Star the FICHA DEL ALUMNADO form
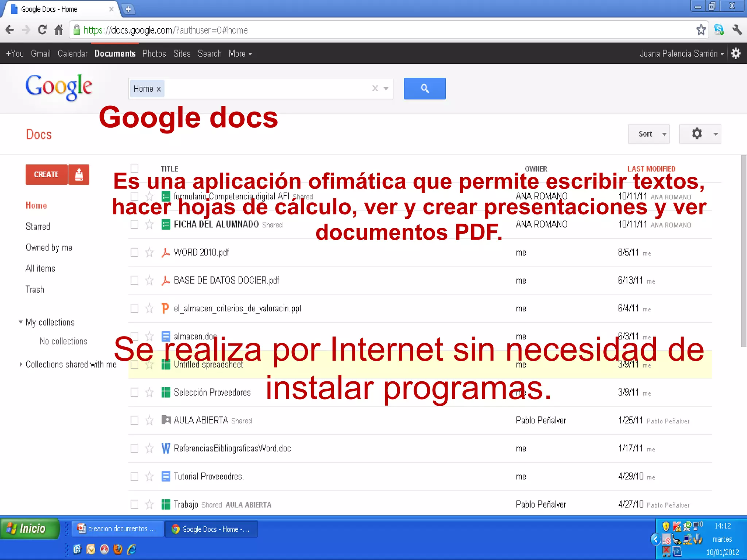The height and width of the screenshot is (560, 747). tap(149, 224)
